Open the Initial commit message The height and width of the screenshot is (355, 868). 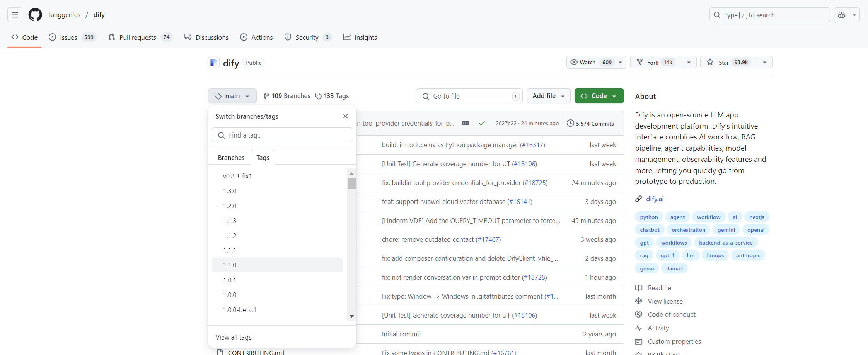(x=401, y=334)
